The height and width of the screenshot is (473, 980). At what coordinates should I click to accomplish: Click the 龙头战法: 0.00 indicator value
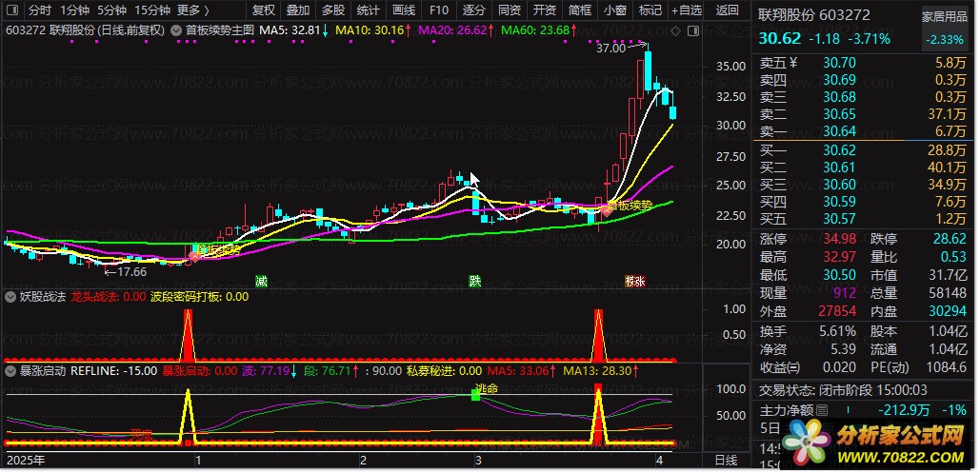(x=109, y=297)
